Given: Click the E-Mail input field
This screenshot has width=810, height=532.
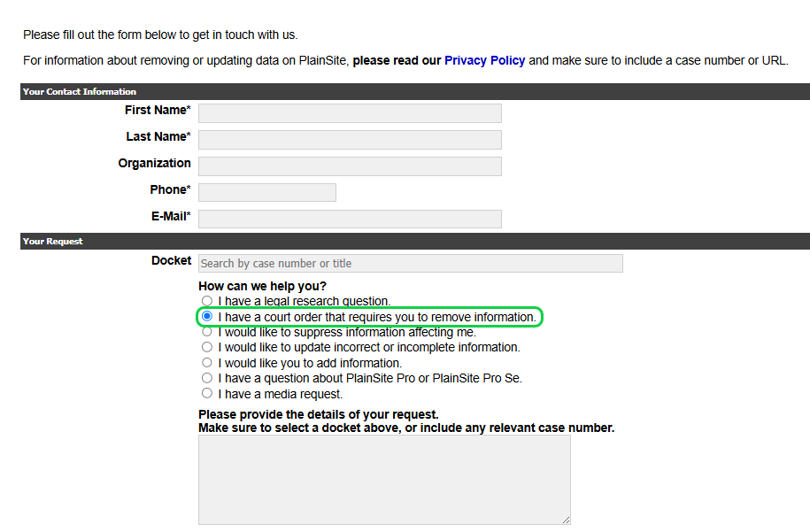Looking at the screenshot, I should (349, 219).
